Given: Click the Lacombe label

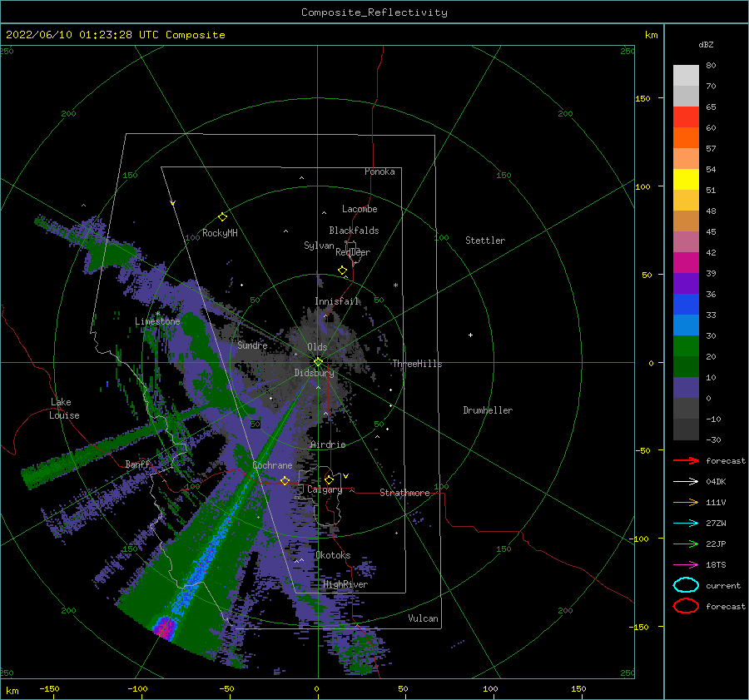Looking at the screenshot, I should [x=360, y=209].
